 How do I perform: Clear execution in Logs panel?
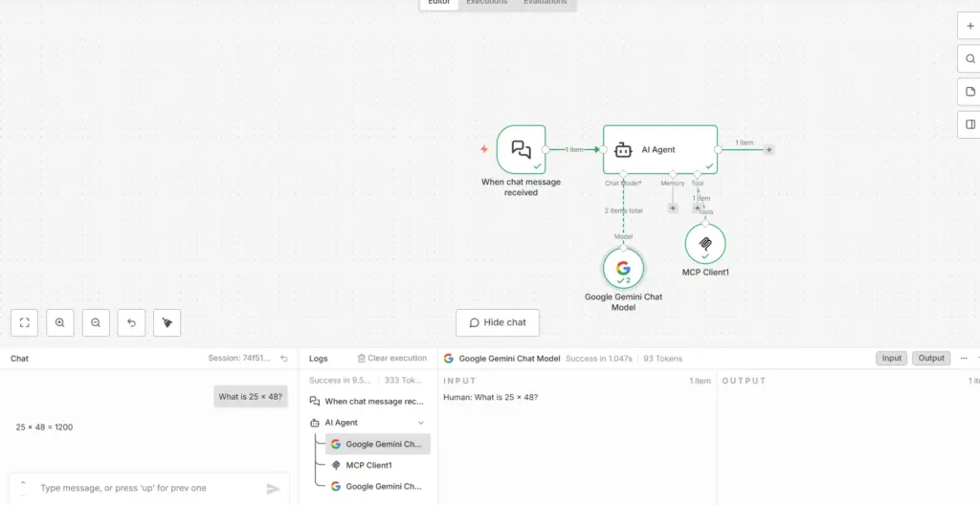(x=391, y=358)
